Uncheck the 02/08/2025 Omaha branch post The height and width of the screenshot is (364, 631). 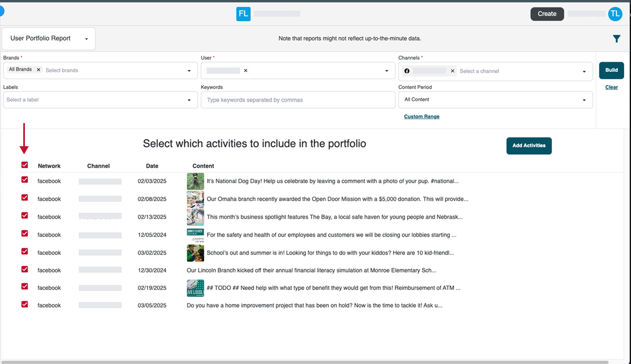[x=25, y=198]
